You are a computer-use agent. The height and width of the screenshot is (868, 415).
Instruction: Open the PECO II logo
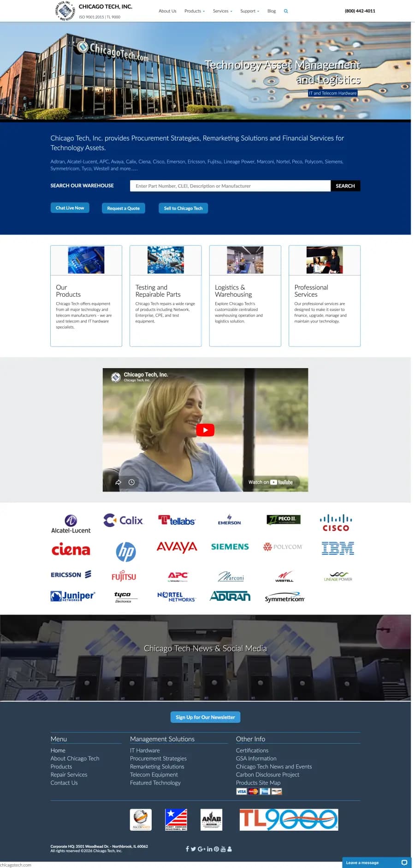click(284, 520)
